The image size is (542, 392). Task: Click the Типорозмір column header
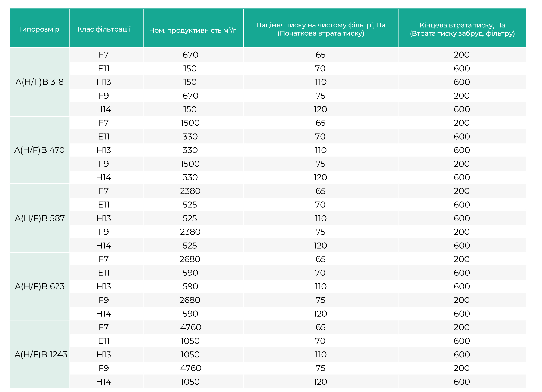(x=39, y=28)
